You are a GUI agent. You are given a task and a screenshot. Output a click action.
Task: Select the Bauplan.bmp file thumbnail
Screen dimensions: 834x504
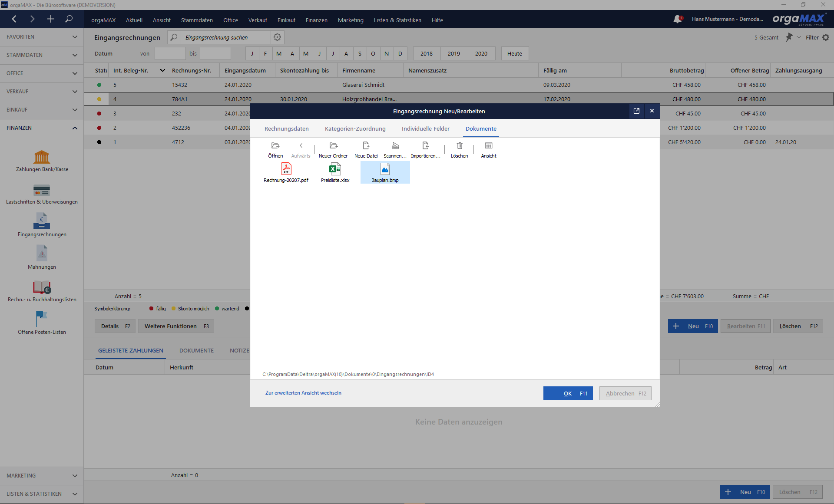click(x=385, y=172)
